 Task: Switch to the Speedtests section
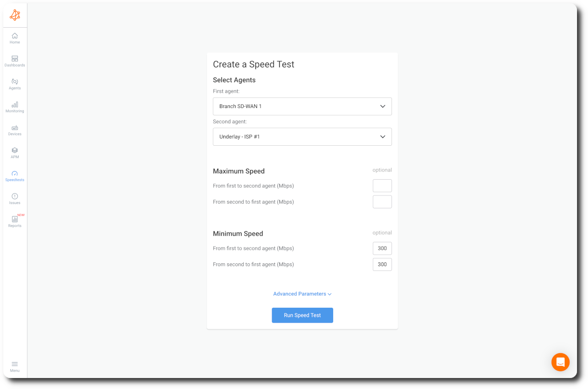pos(15,176)
